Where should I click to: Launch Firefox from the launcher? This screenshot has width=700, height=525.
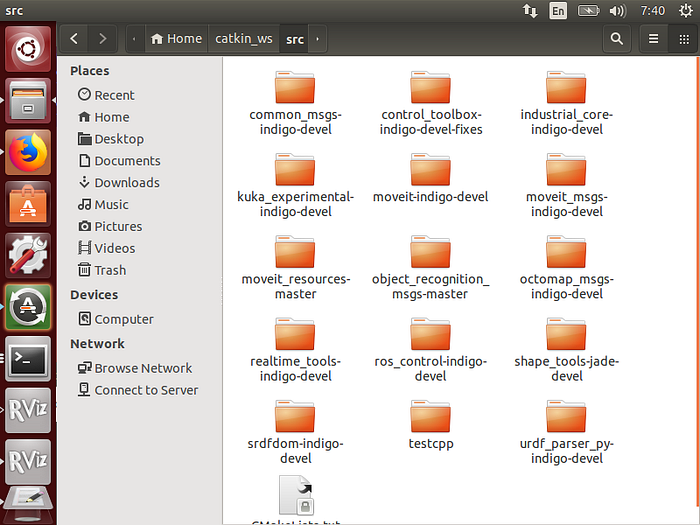click(x=28, y=152)
